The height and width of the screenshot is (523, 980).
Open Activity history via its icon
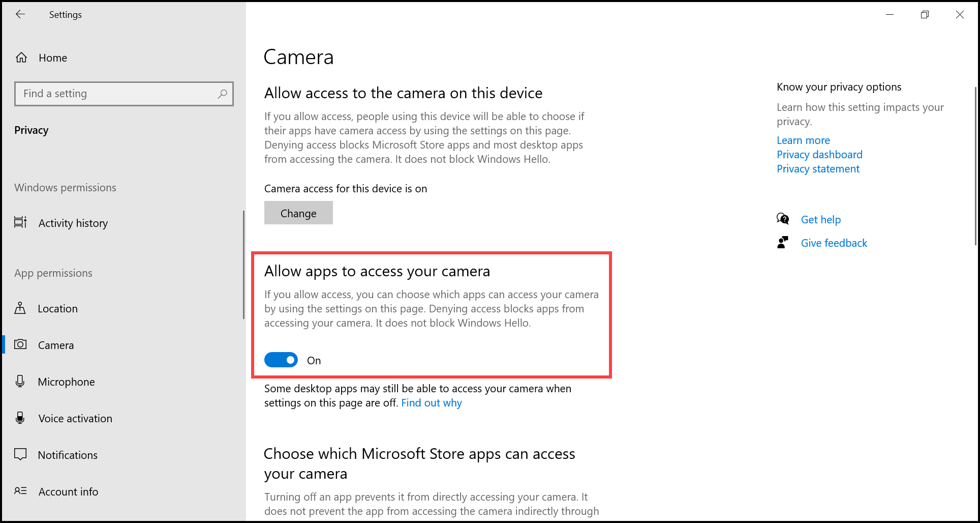(20, 222)
